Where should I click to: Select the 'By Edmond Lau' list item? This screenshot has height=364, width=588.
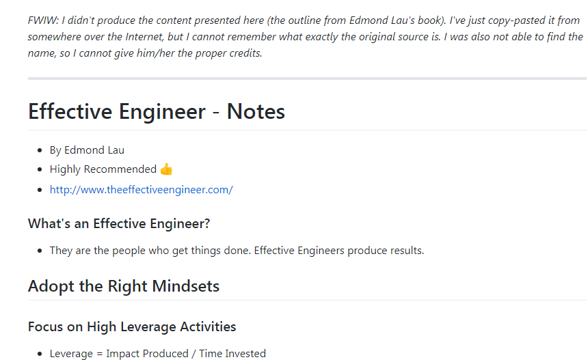pos(87,150)
